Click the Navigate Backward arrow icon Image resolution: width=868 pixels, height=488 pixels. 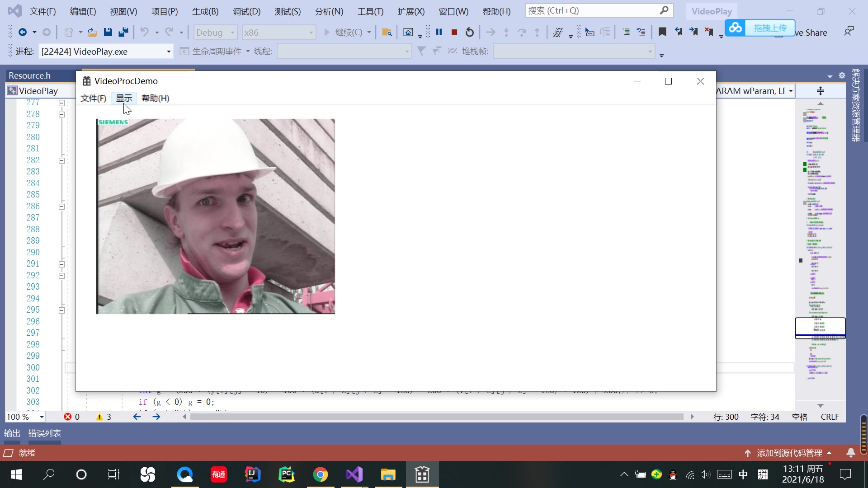22,32
